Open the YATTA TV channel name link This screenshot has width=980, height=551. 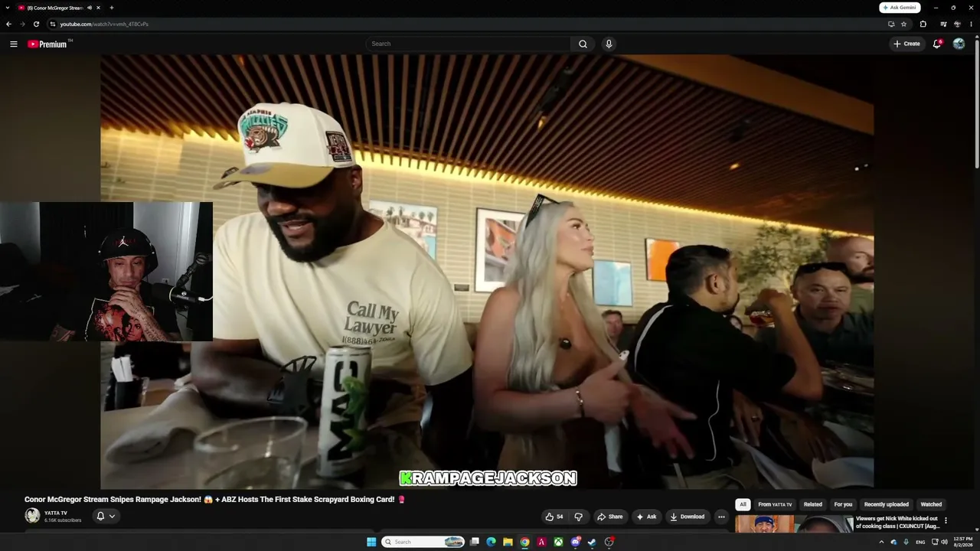(x=56, y=513)
